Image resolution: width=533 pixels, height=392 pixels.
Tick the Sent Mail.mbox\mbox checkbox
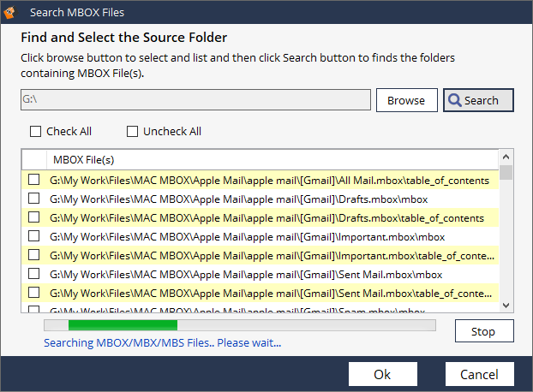pos(33,274)
